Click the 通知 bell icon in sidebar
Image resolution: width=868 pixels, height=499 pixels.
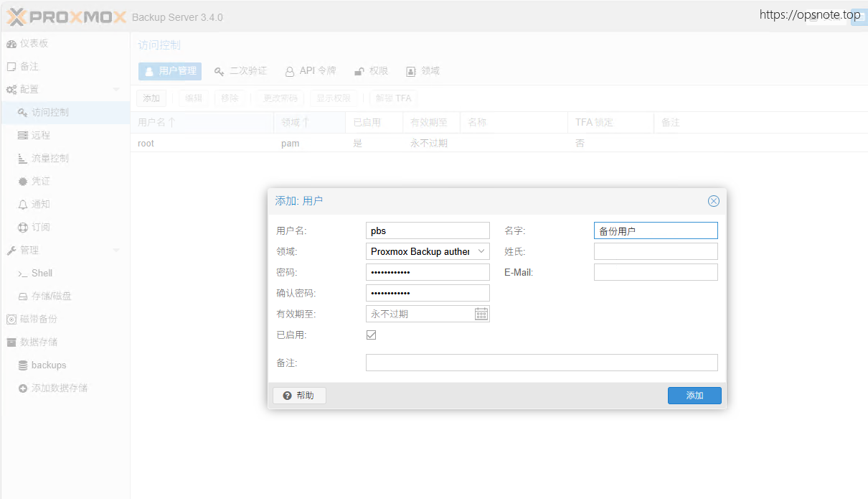[x=23, y=205]
